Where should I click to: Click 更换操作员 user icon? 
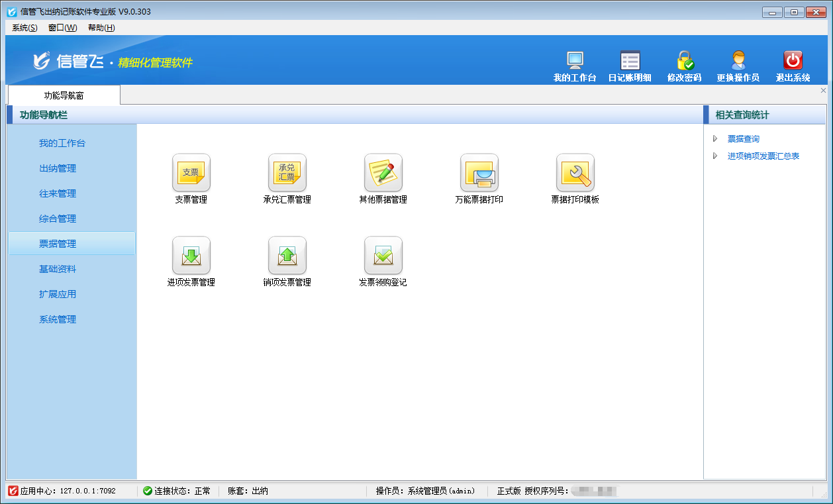738,61
